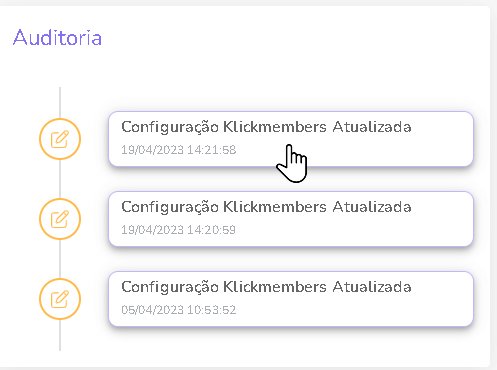
Task: Click the timestamp 05/04/2023 10:53:52
Action: tap(179, 310)
